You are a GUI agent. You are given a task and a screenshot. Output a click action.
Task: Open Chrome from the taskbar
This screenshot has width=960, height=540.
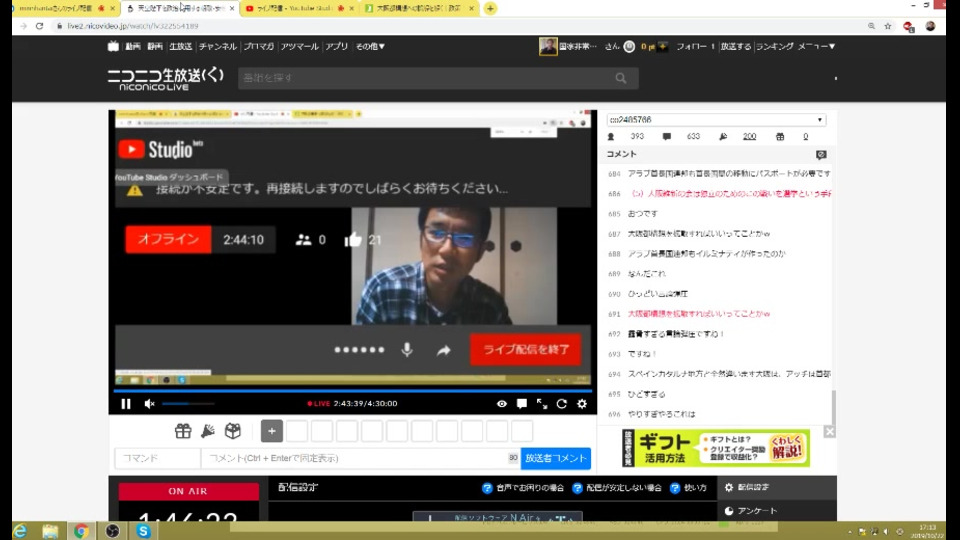click(x=81, y=531)
